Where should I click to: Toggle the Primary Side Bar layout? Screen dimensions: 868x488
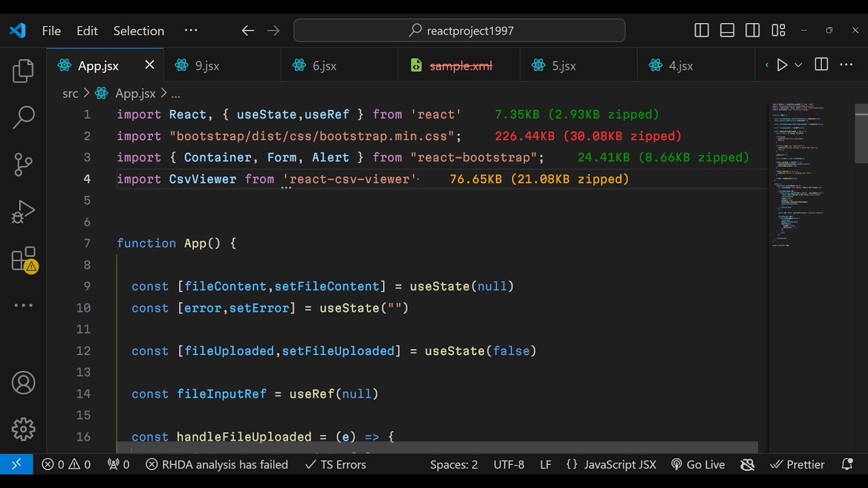pos(702,30)
